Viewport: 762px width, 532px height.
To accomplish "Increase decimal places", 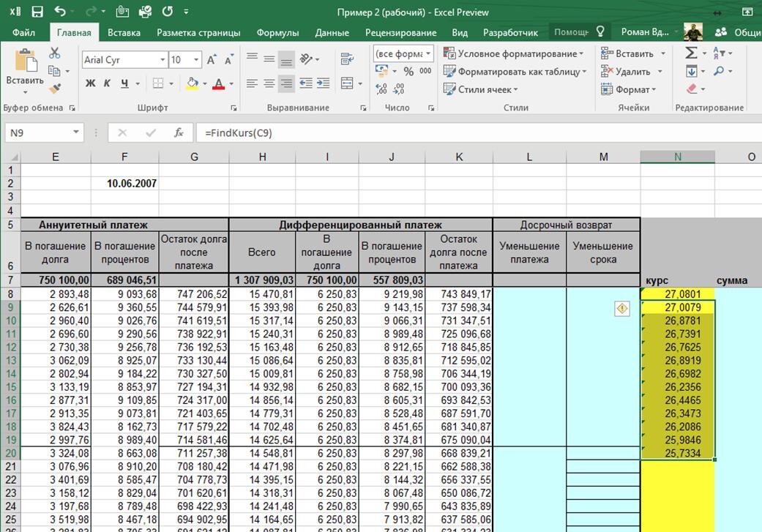I will pyautogui.click(x=381, y=89).
